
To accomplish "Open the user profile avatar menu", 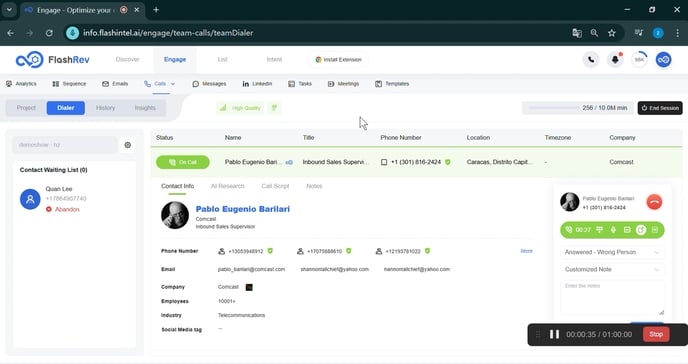I will [663, 60].
